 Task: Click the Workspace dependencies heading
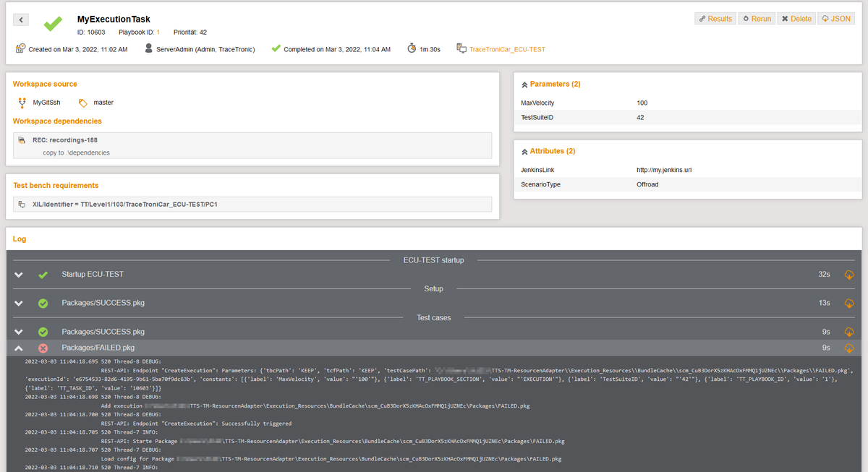tap(57, 121)
